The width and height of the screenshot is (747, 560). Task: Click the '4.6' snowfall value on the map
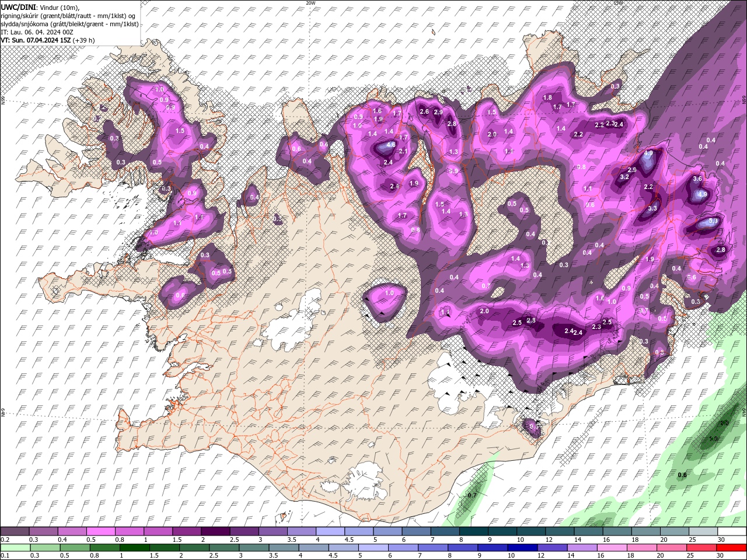click(392, 145)
